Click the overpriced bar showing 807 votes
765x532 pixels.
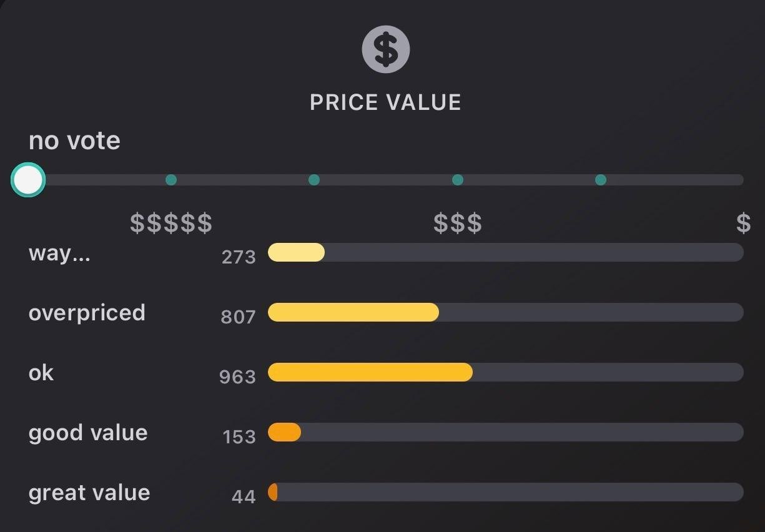coord(353,312)
